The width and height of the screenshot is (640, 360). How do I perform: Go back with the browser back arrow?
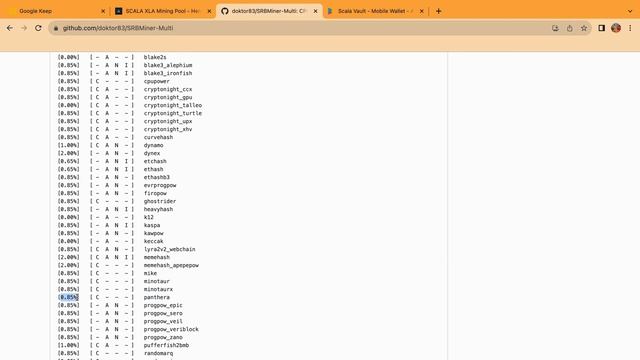pos(10,28)
